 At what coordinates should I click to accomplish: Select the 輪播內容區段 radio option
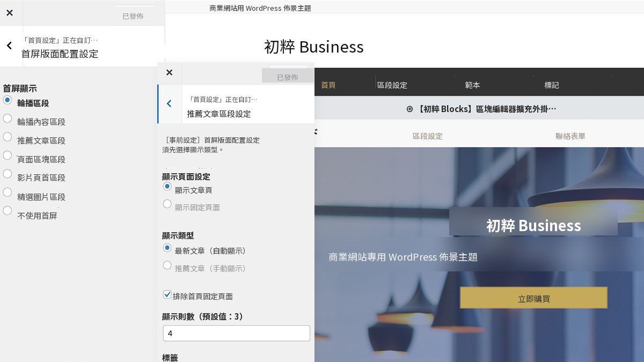tap(8, 118)
